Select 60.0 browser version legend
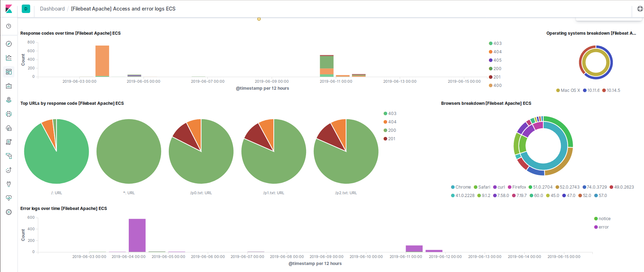 pos(536,196)
